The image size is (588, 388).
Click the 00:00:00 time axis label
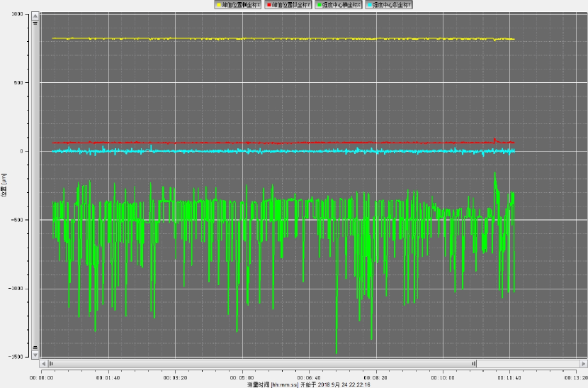pos(42,378)
